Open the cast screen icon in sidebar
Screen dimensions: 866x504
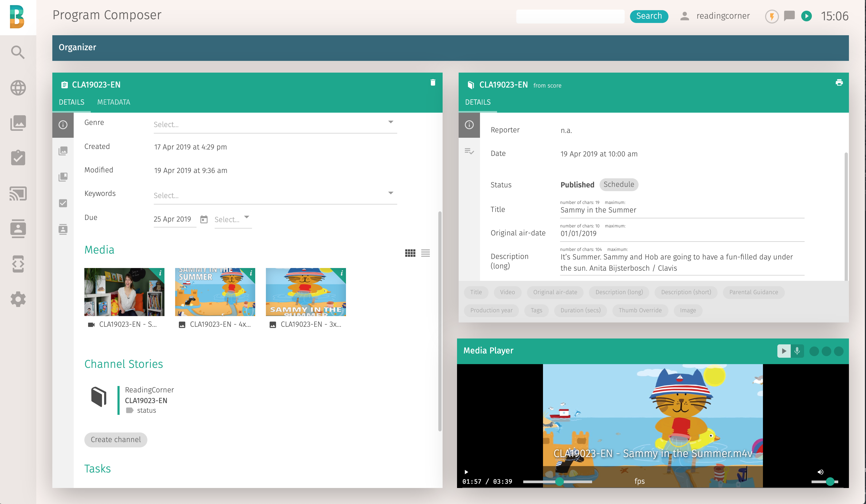point(18,194)
